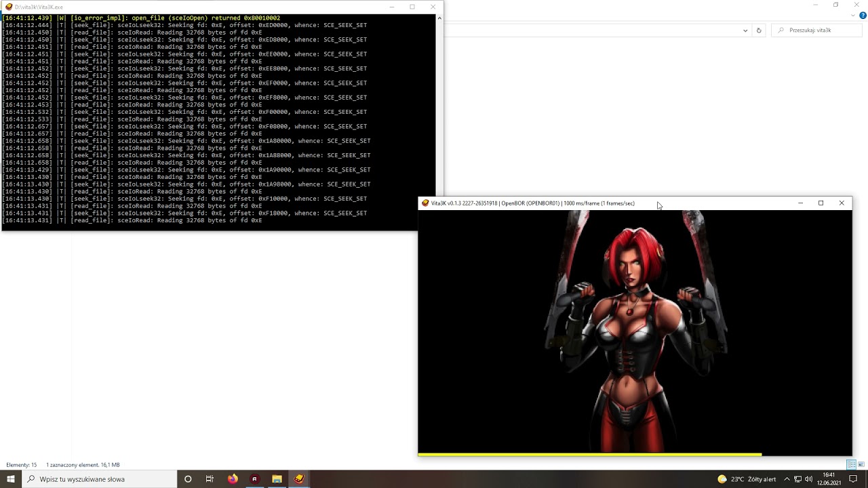Click the Windows Start button
This screenshot has height=488, width=868.
tap(11, 479)
